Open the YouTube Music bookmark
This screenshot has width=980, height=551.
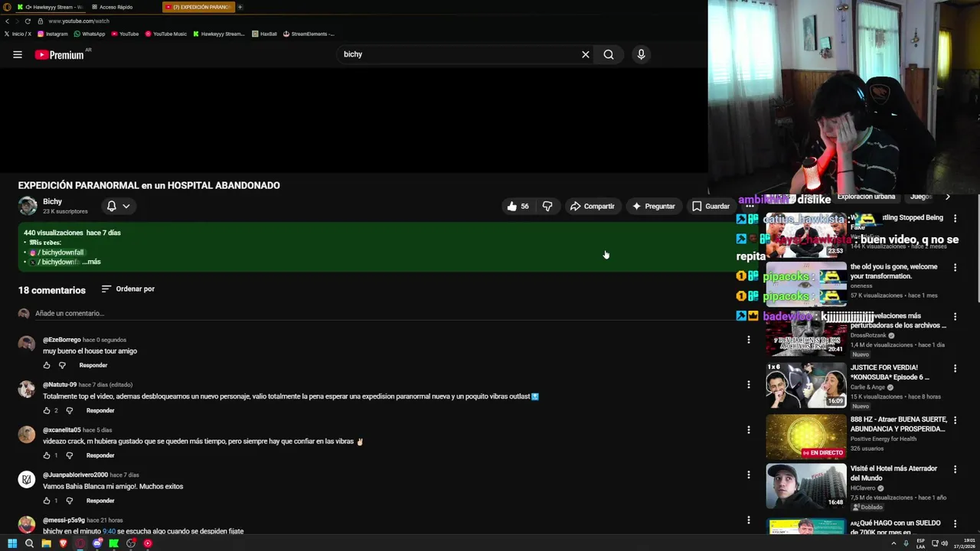coord(165,34)
